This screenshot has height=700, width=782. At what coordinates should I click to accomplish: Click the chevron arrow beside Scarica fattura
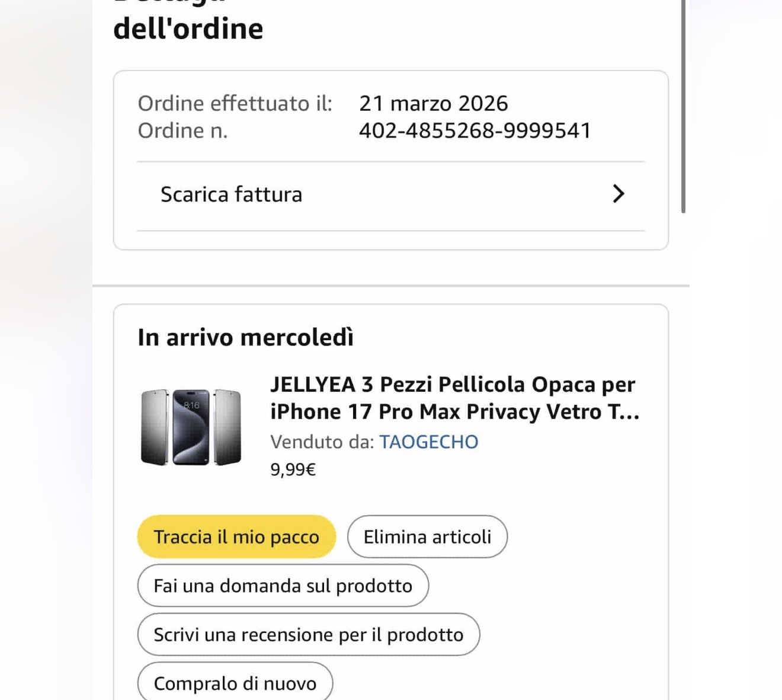tap(618, 194)
